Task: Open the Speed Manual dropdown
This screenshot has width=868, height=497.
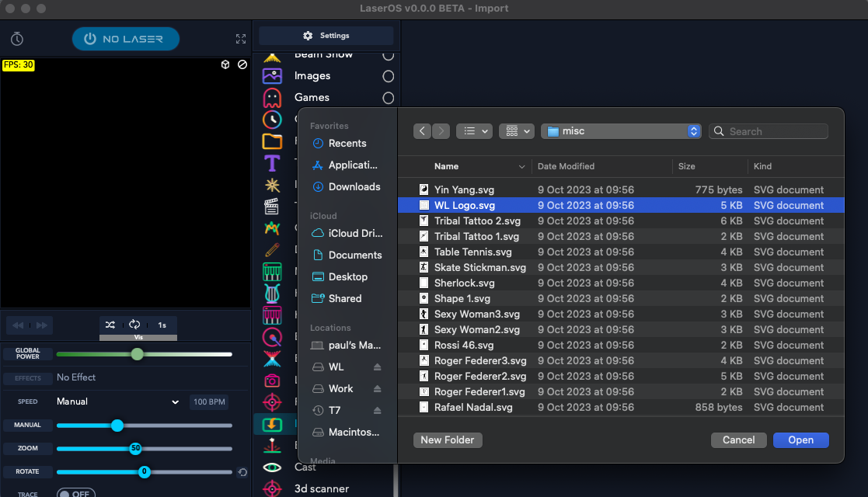Action: pyautogui.click(x=118, y=401)
